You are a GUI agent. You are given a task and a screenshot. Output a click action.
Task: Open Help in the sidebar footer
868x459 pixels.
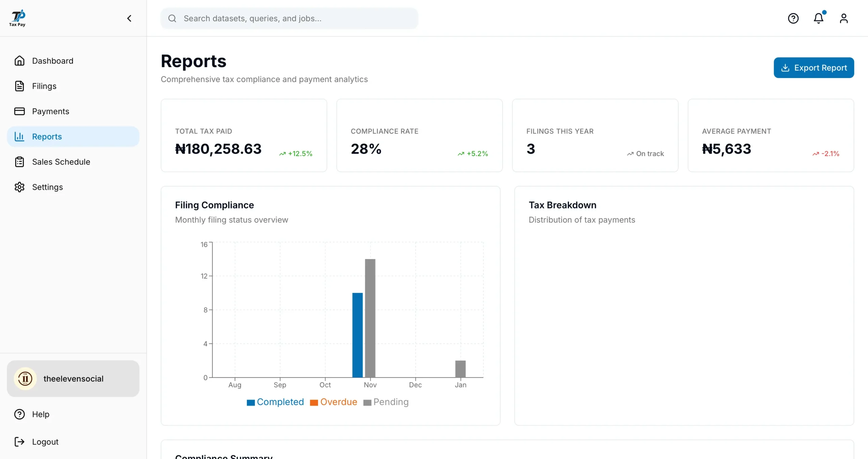(x=40, y=414)
